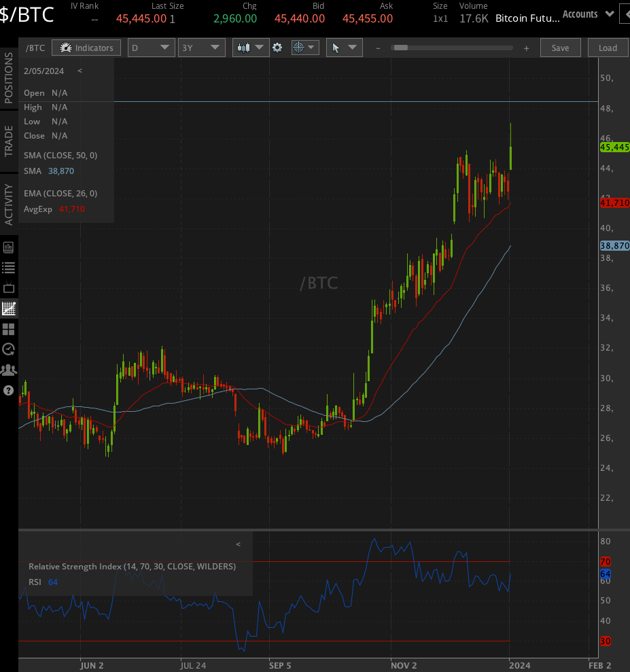The image size is (630, 672).
Task: Open the D aggregation period dropdown
Action: pyautogui.click(x=151, y=48)
